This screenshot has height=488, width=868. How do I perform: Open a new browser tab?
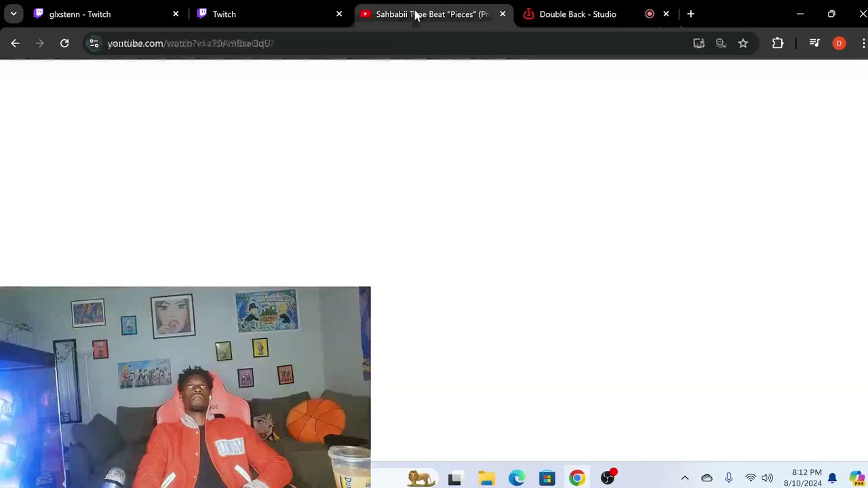coord(690,14)
